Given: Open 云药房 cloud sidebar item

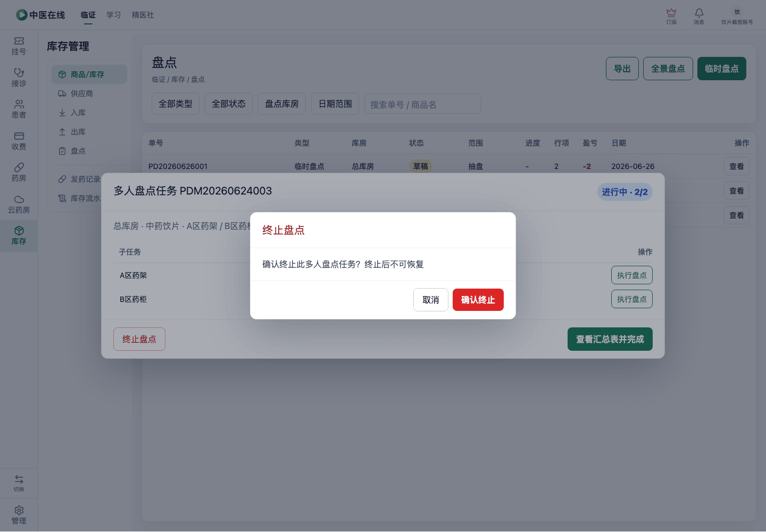Looking at the screenshot, I should point(19,205).
